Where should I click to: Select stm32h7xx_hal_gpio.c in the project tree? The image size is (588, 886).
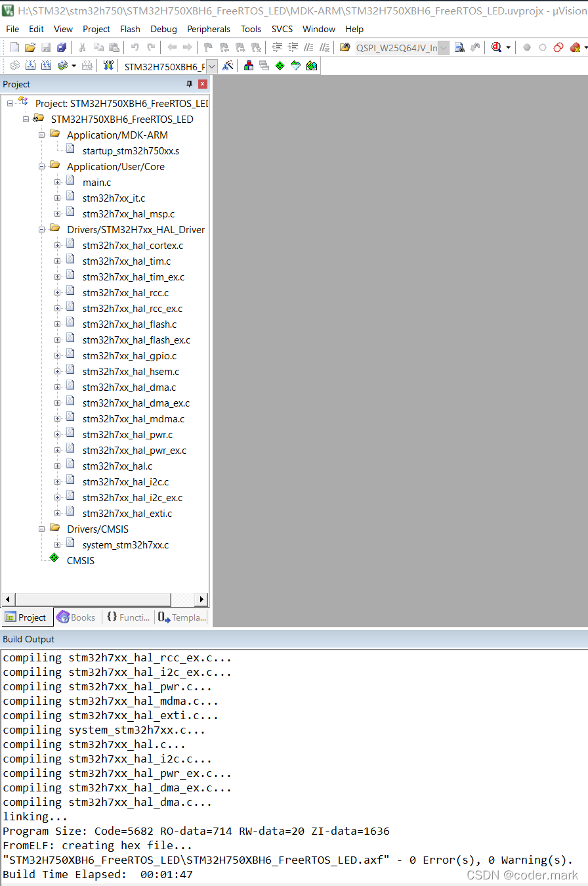(x=129, y=356)
